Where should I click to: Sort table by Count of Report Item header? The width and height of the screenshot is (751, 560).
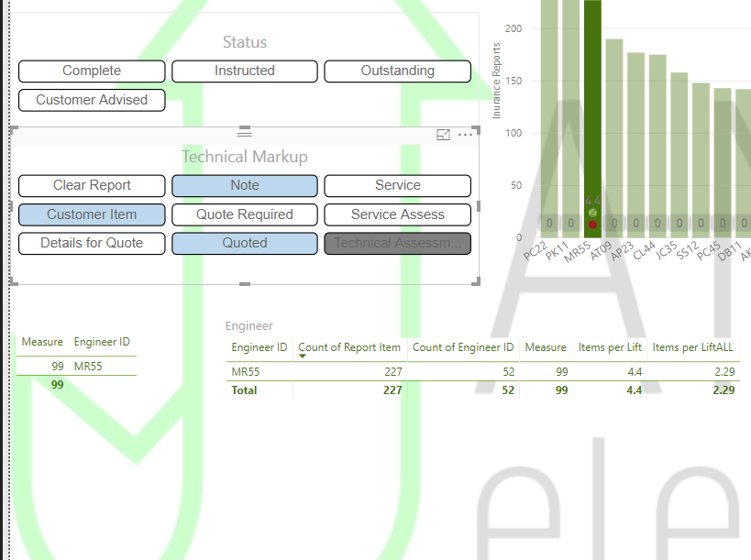click(x=349, y=347)
